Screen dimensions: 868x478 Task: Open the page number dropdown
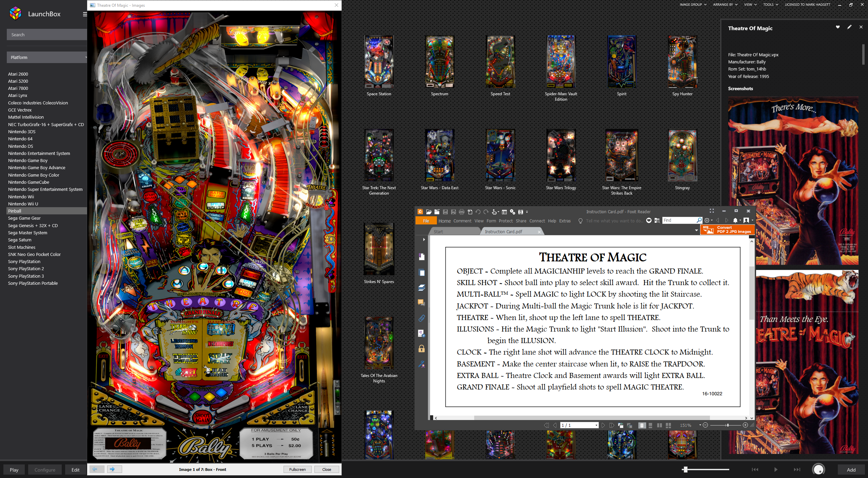tap(596, 425)
